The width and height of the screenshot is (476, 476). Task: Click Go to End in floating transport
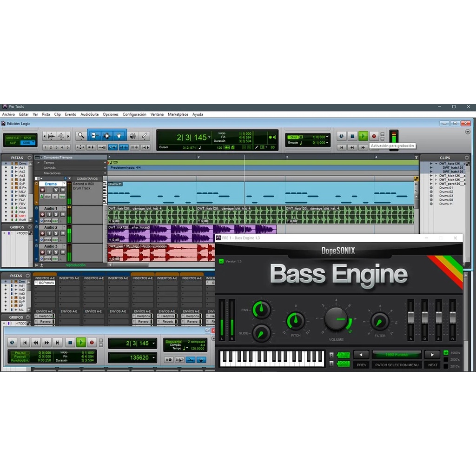click(x=58, y=343)
